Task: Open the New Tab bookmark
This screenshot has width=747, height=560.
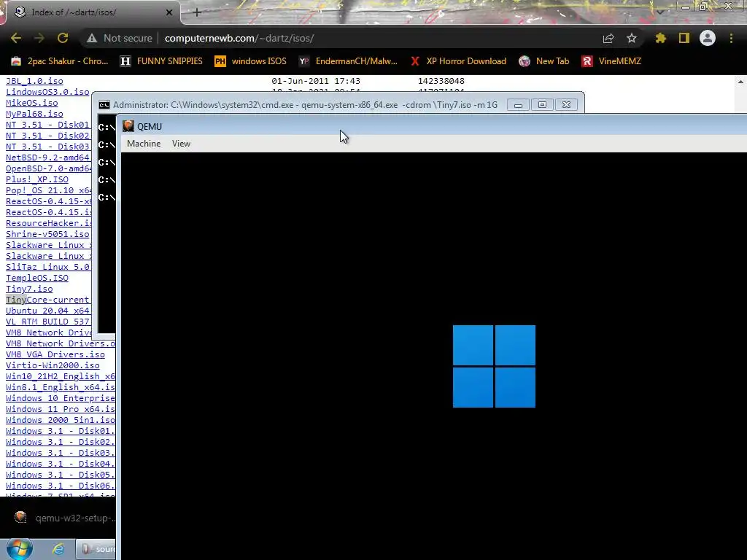Action: 543,61
